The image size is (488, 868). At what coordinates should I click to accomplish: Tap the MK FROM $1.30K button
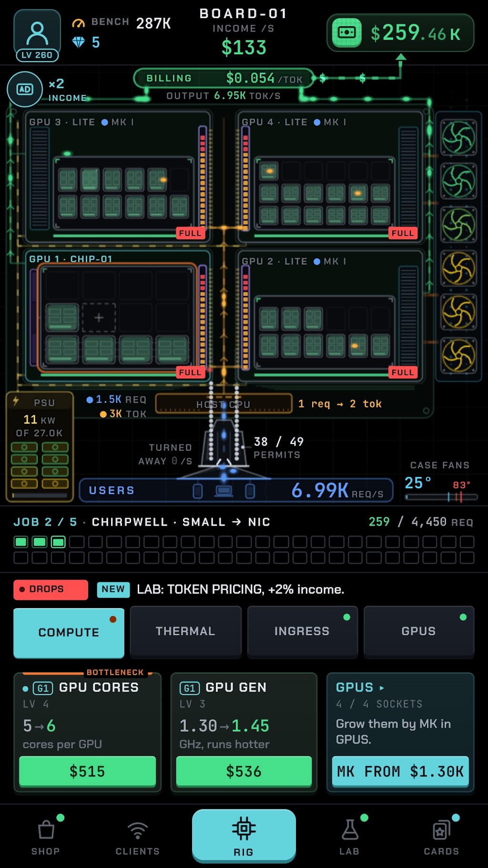pyautogui.click(x=400, y=771)
